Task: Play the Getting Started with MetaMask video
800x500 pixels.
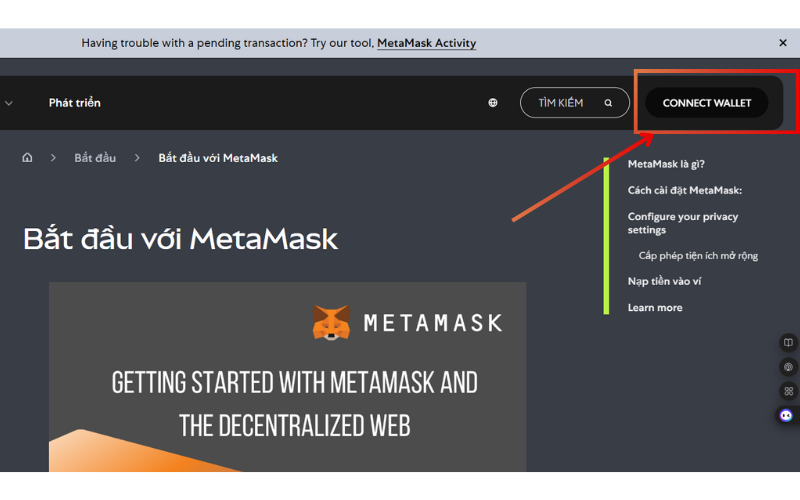Action: pyautogui.click(x=287, y=377)
